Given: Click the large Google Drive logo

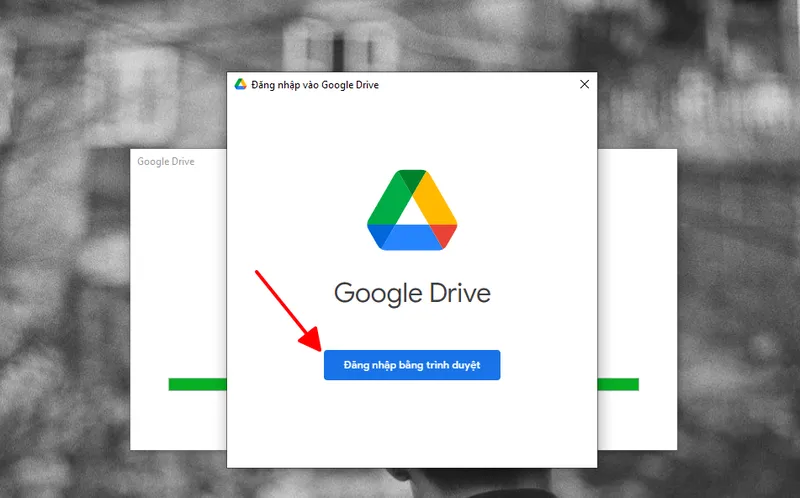Looking at the screenshot, I should 412,210.
